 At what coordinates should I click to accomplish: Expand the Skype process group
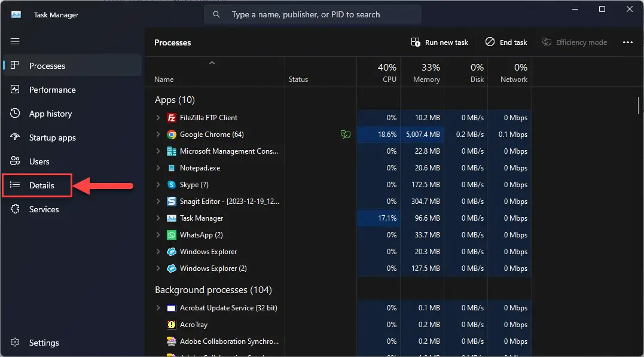click(x=157, y=185)
